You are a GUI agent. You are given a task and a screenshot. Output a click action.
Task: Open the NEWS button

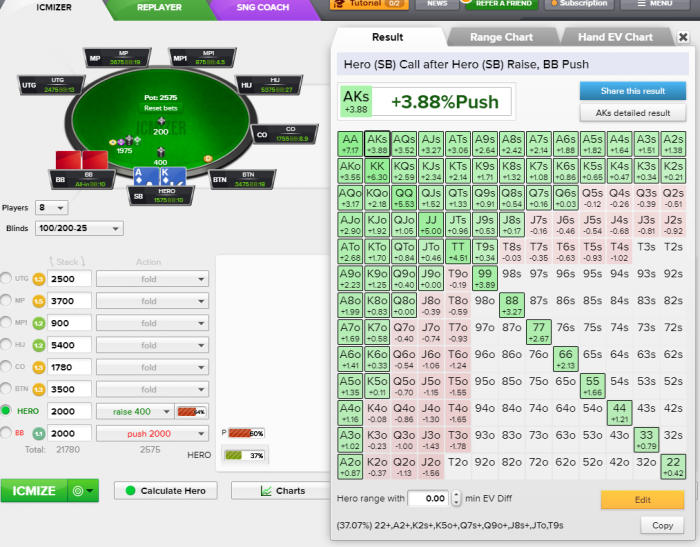(437, 4)
